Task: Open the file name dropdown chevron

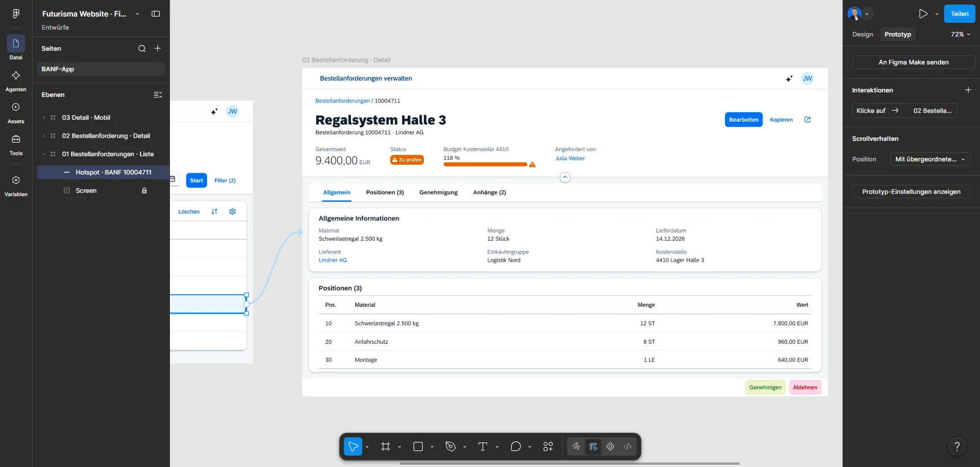Action: 137,14
